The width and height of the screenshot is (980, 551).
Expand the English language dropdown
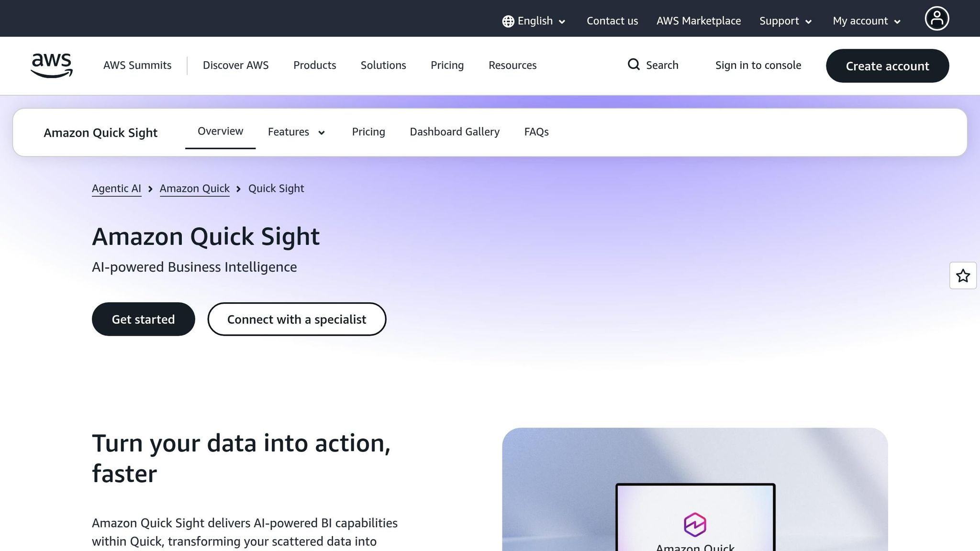(x=534, y=21)
